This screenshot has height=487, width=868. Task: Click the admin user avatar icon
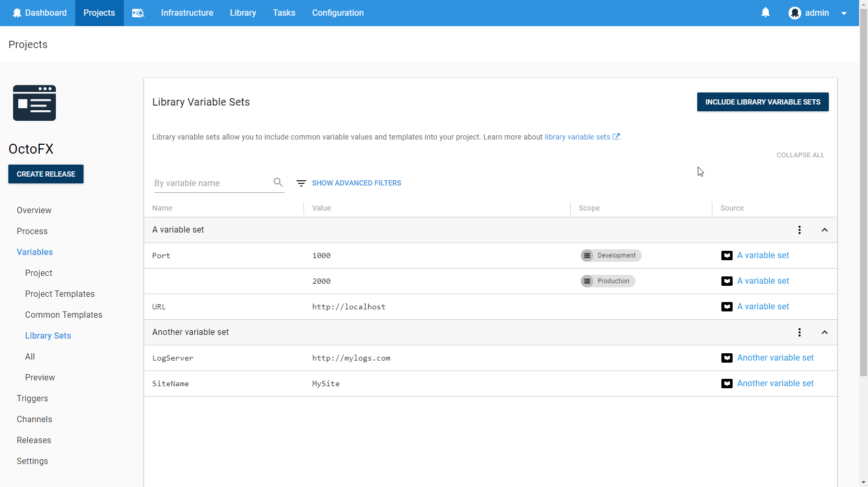coord(794,13)
